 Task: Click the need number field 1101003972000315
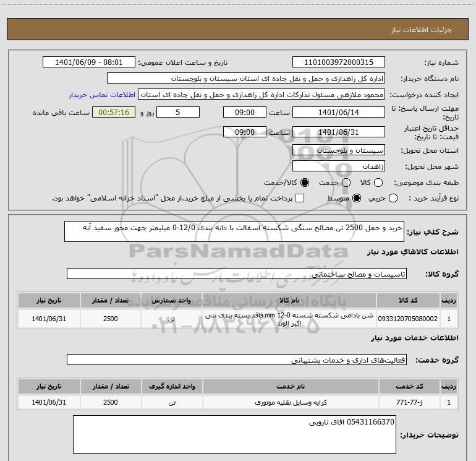(x=339, y=62)
